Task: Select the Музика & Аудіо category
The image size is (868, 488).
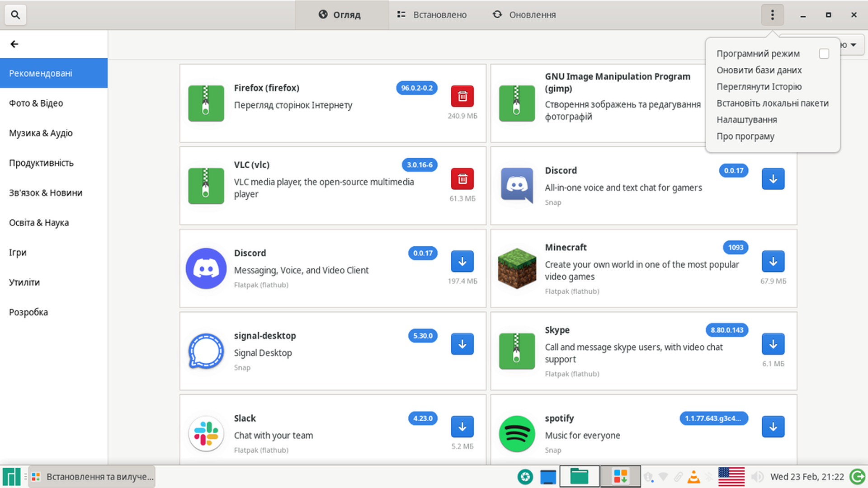Action: 54,133
